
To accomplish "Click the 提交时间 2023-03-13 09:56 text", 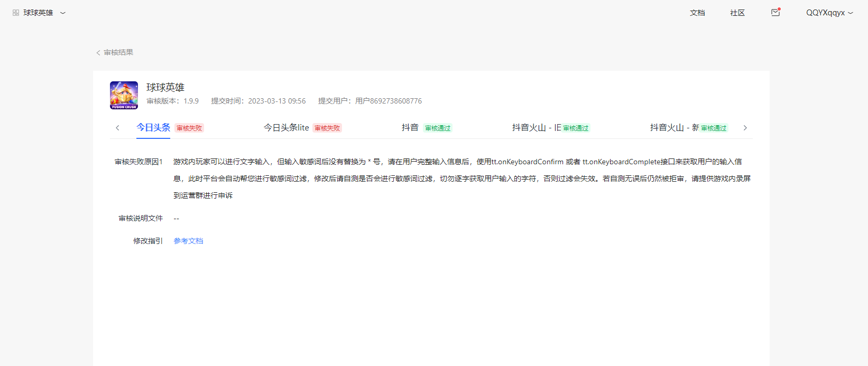I will (258, 101).
